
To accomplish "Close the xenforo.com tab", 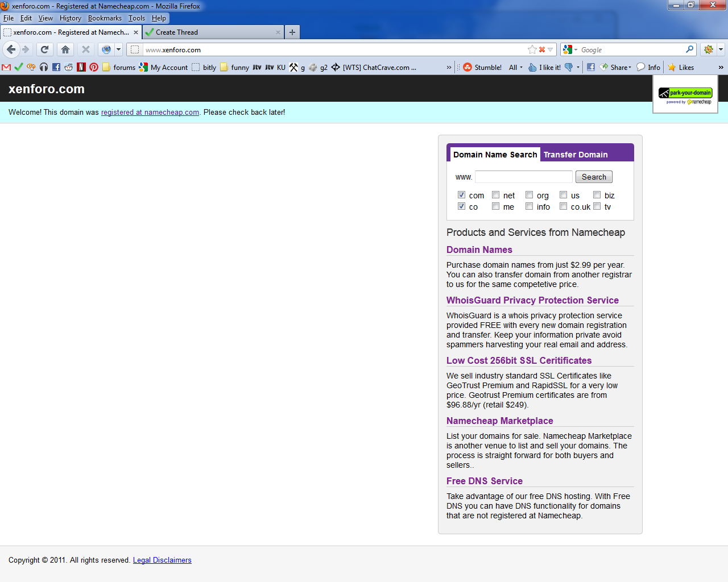I will tap(136, 32).
